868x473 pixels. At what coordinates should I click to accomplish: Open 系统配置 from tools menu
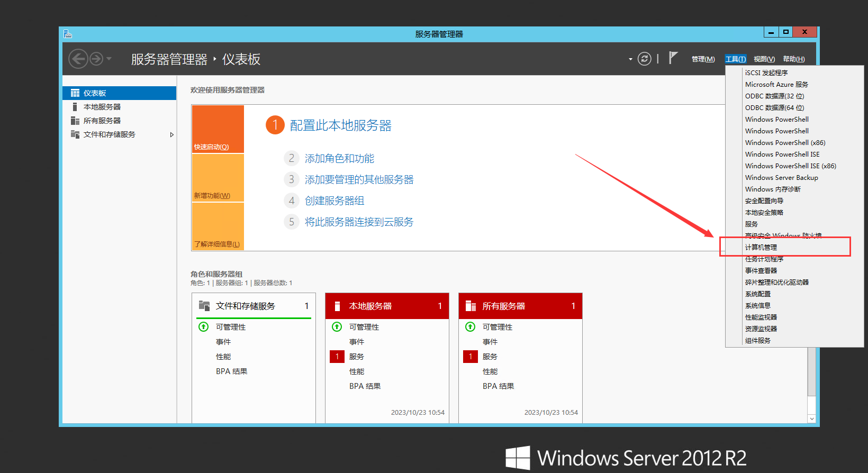pyautogui.click(x=758, y=294)
